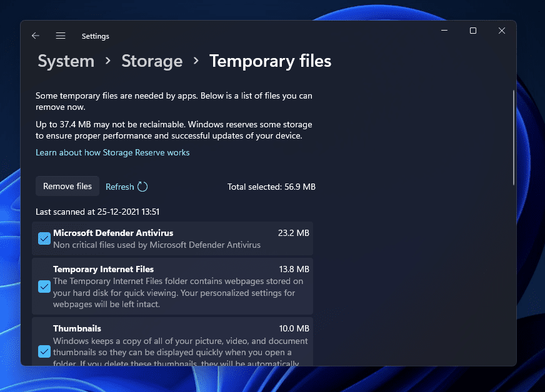This screenshot has width=545, height=392.
Task: Maximize the Settings window
Action: (473, 31)
